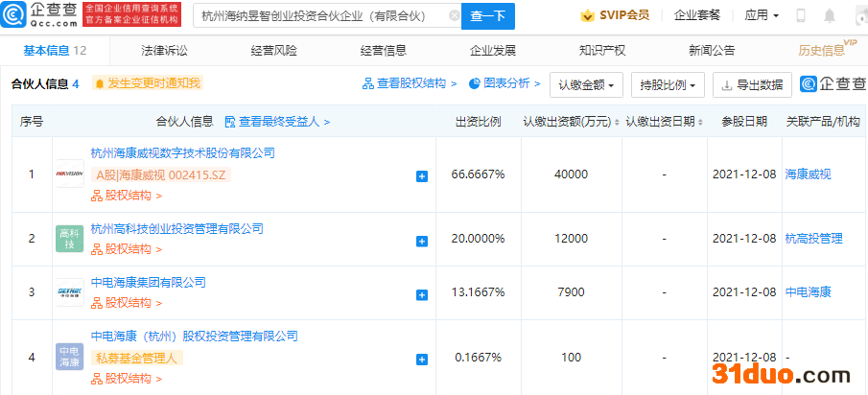Click the 参股日期 column header

[744, 122]
